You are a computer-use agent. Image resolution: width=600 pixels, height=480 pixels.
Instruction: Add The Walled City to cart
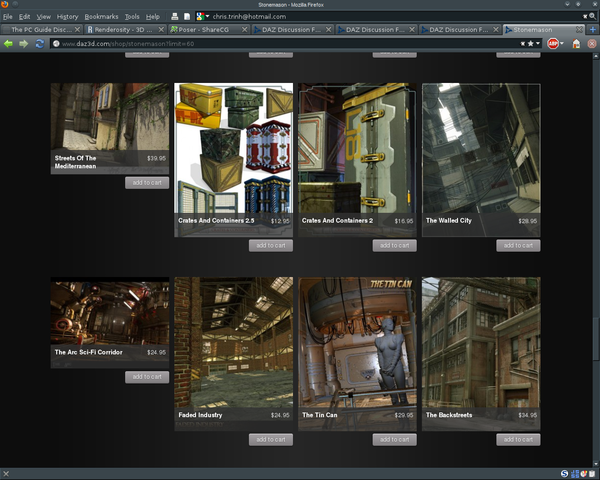point(518,245)
